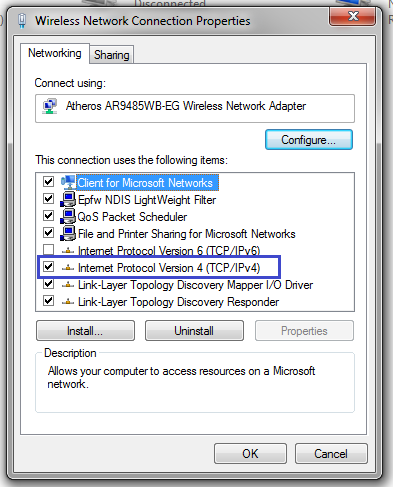The image size is (393, 487).
Task: Click the TCP/IPv4 protocol icon
Action: click(68, 268)
